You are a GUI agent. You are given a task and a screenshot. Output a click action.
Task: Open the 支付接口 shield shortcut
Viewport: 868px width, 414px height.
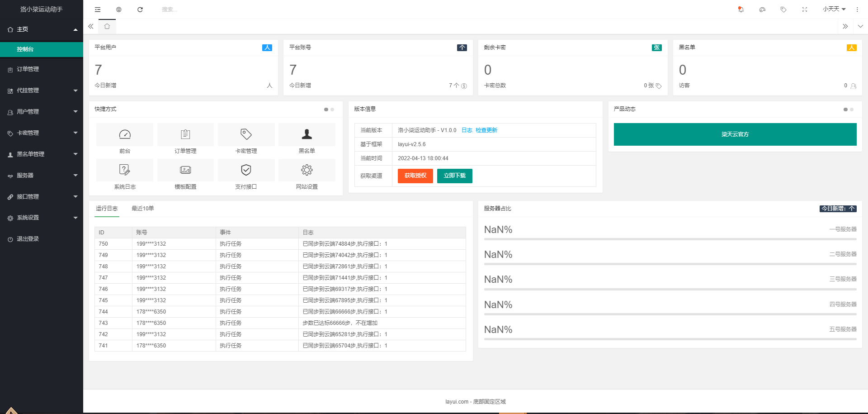click(246, 170)
